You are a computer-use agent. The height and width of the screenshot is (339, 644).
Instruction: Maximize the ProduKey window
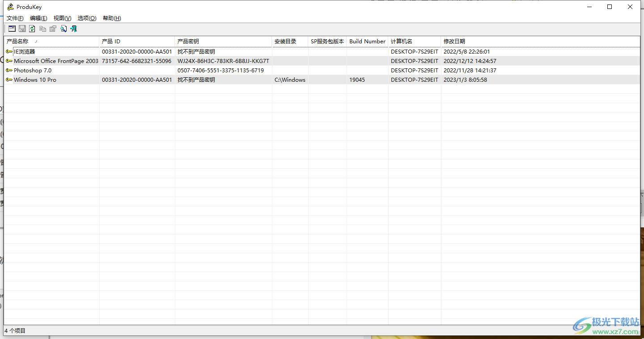tap(610, 7)
